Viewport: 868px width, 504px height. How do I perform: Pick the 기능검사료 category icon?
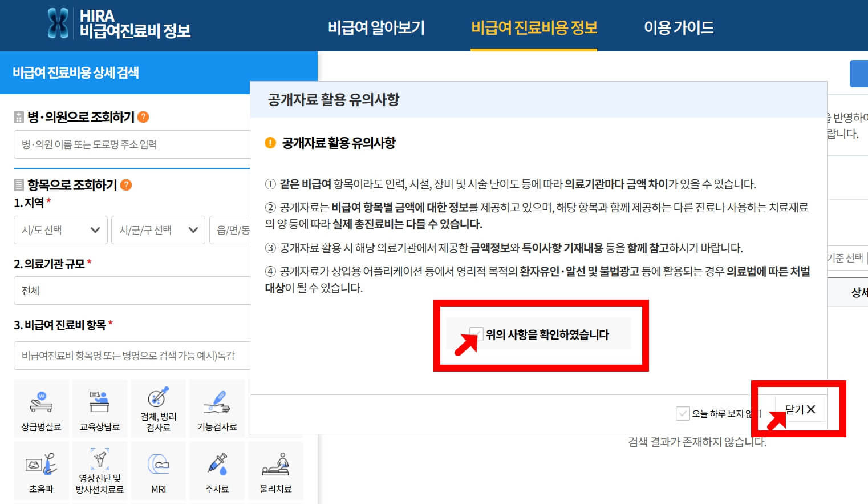point(217,408)
